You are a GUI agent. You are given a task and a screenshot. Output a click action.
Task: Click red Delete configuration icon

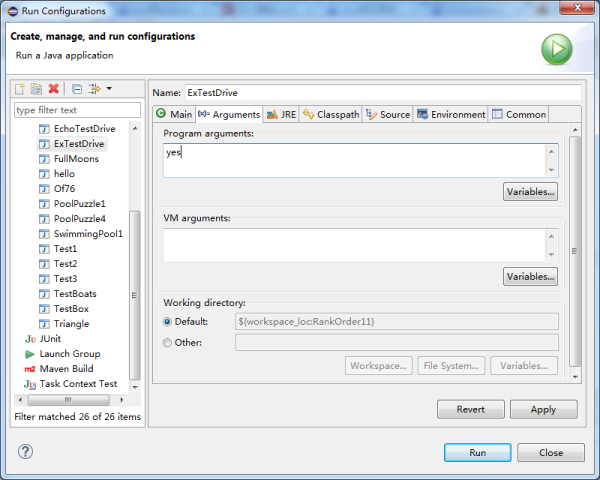pyautogui.click(x=54, y=89)
